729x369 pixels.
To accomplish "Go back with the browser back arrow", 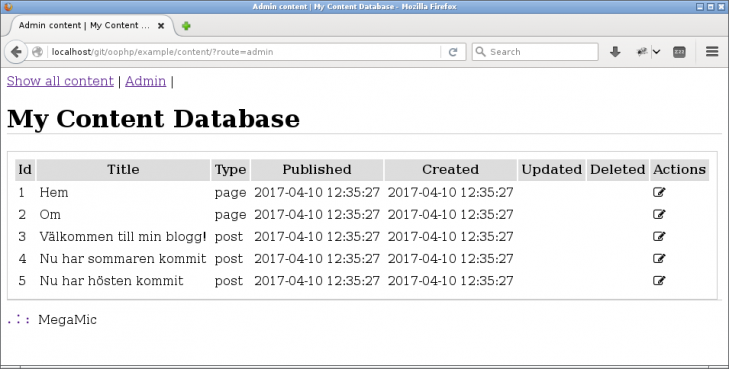I will point(16,52).
